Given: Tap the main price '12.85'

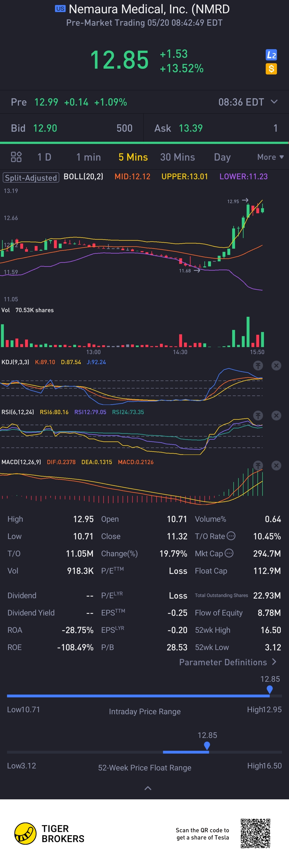Looking at the screenshot, I should [120, 60].
